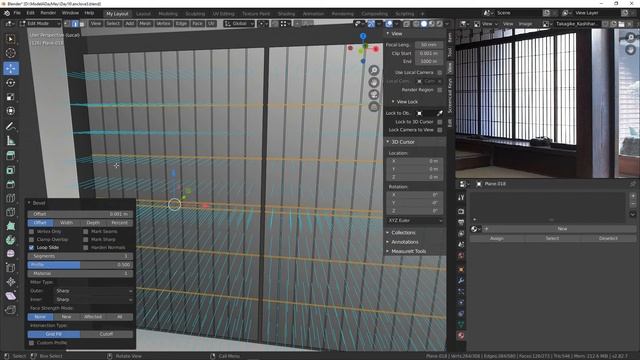Activate the Scale tool
This screenshot has width=640, height=360.
pyautogui.click(x=11, y=97)
